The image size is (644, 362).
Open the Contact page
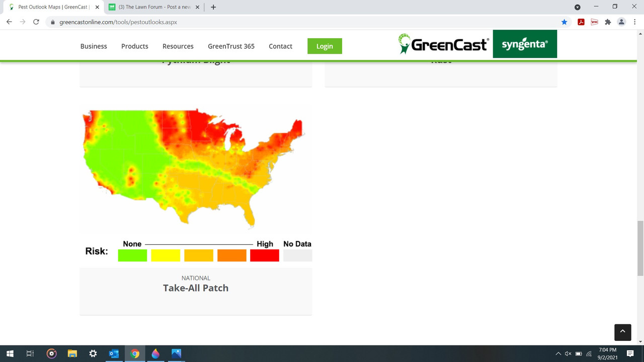[x=280, y=46]
